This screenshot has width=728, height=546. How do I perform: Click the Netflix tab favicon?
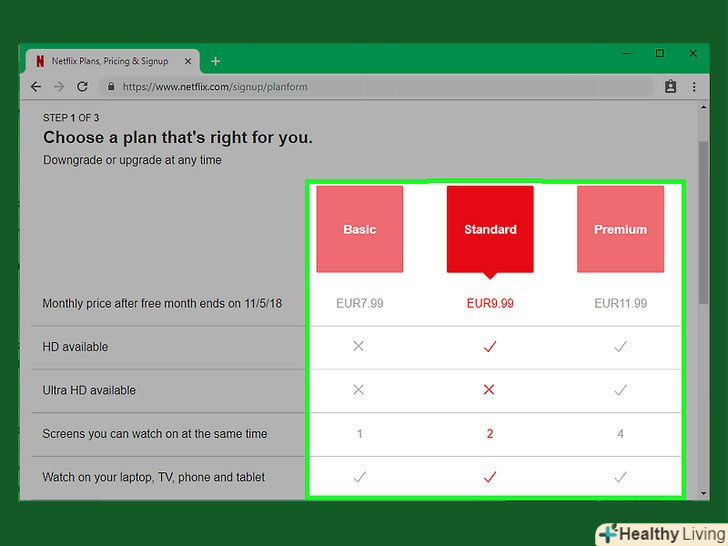40,61
